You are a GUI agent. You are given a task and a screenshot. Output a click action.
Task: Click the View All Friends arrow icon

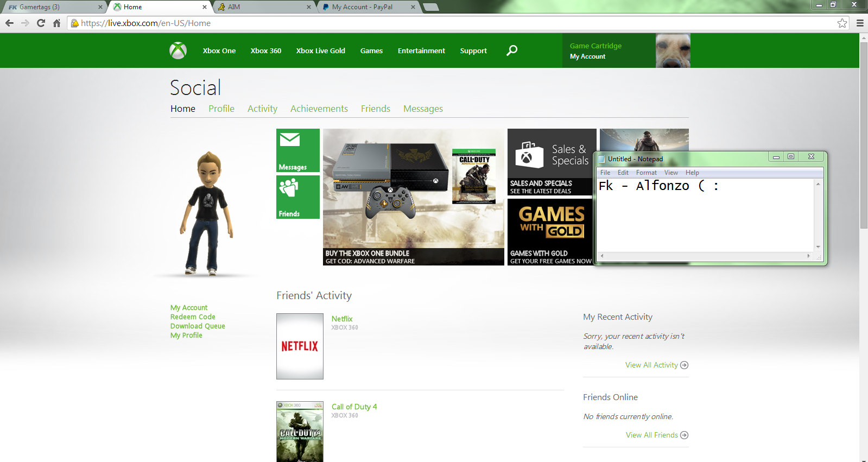click(x=685, y=435)
